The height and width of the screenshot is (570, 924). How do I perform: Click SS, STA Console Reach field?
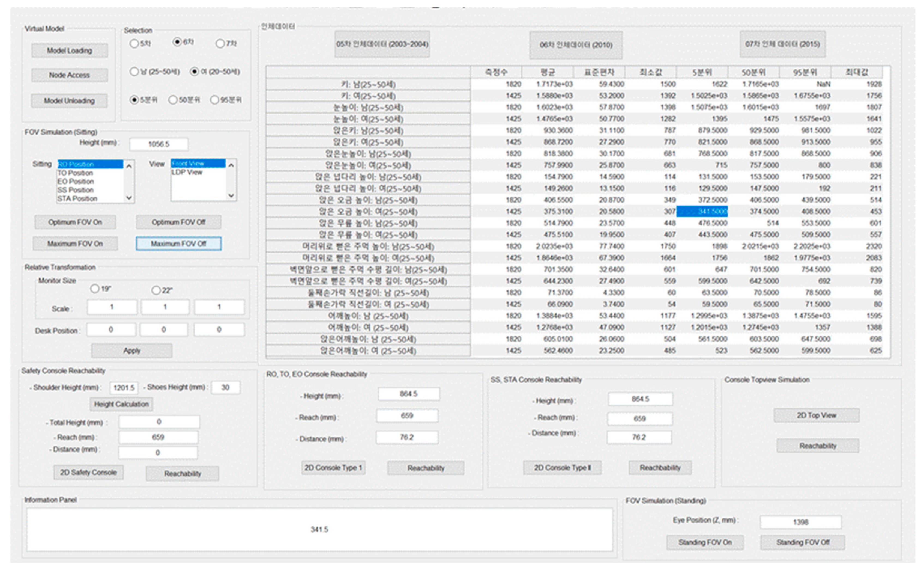coord(640,418)
